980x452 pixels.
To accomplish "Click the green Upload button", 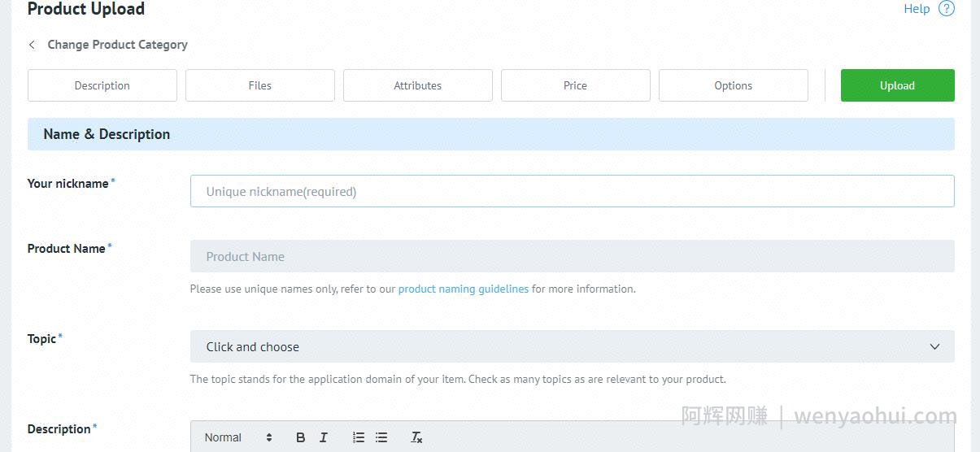I will click(x=898, y=85).
